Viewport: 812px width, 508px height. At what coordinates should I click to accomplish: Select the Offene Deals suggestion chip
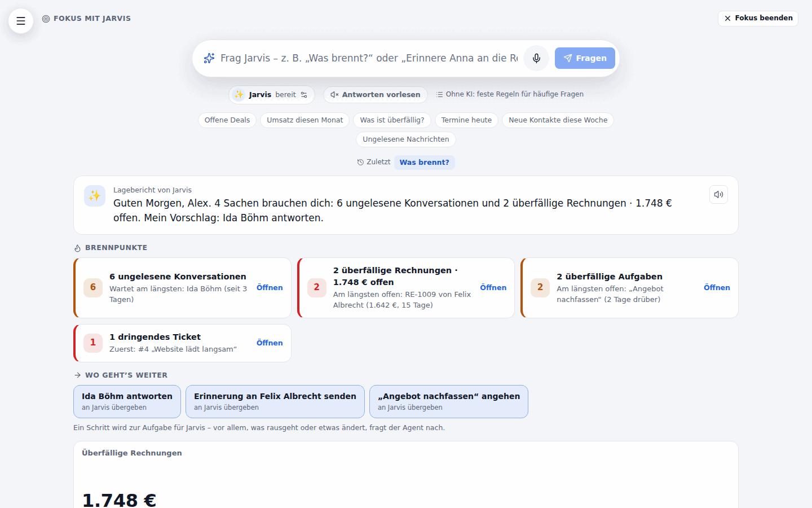pos(227,120)
